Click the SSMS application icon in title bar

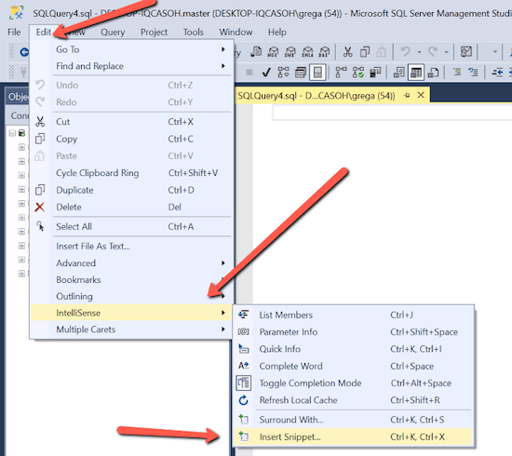point(17,13)
